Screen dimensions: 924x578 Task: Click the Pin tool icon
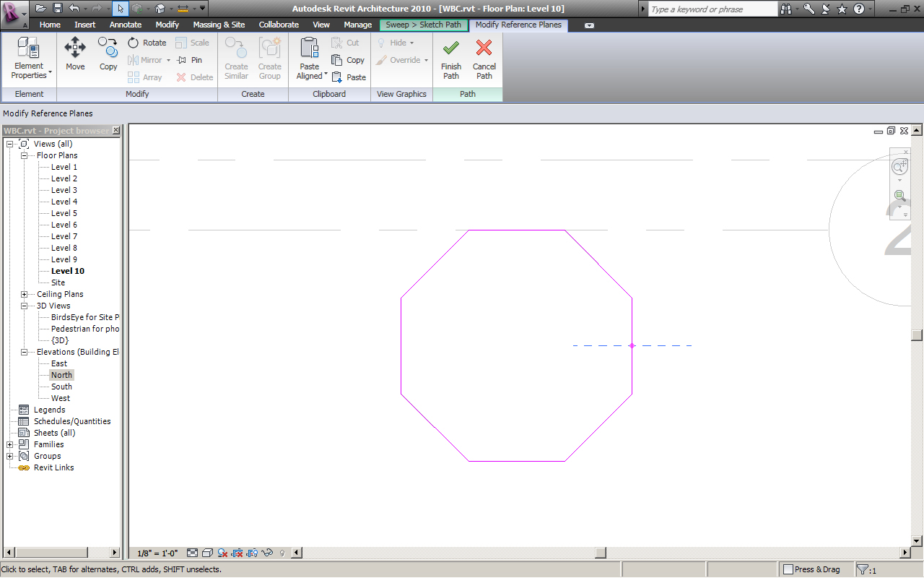(x=182, y=60)
